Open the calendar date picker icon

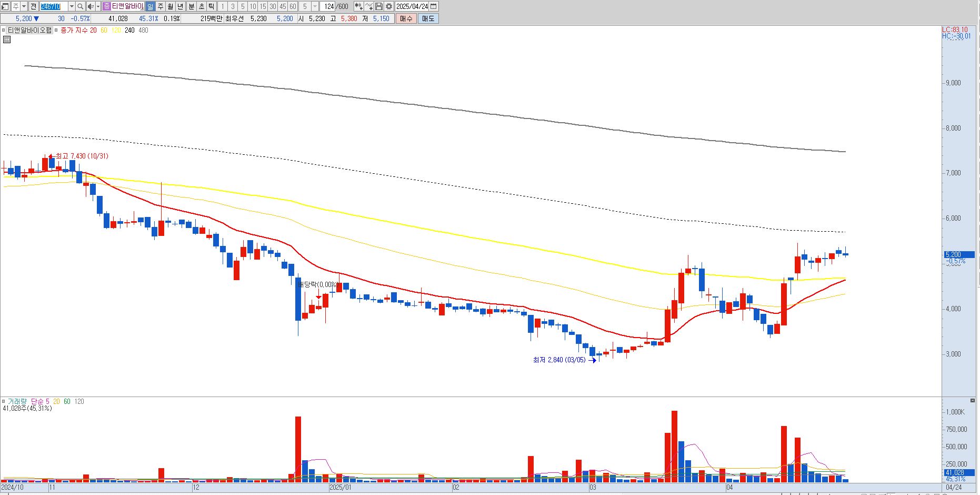[434, 6]
